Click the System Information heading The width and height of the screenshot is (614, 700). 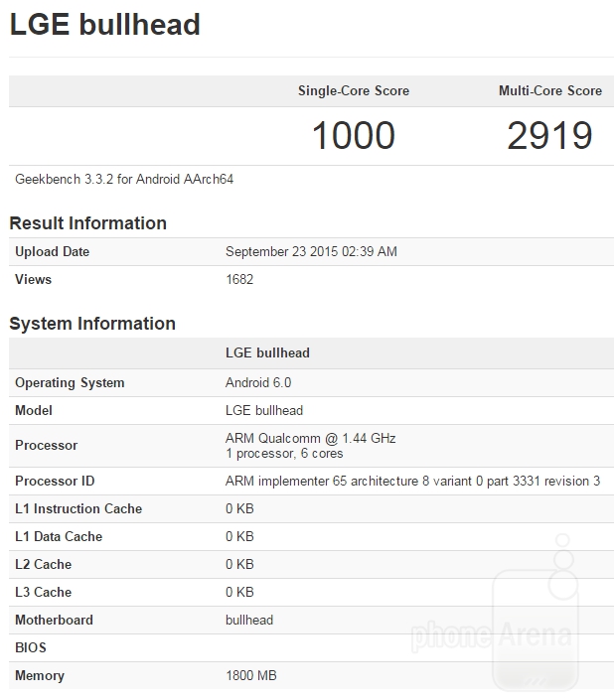(x=92, y=324)
